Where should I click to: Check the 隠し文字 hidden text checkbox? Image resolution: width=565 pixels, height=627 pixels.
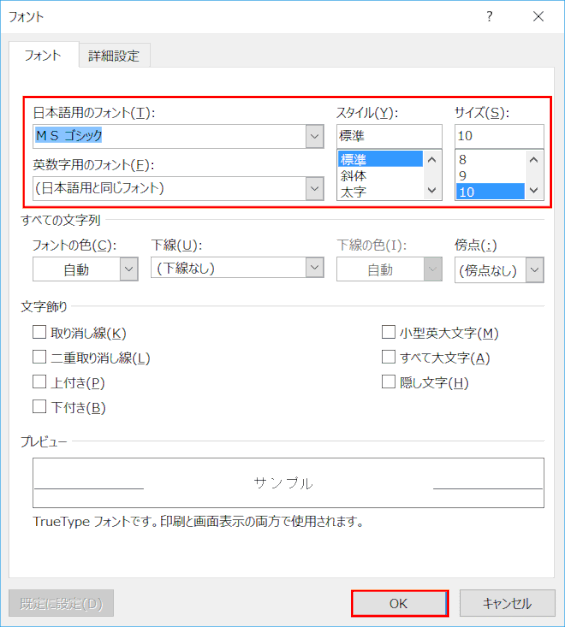(389, 382)
